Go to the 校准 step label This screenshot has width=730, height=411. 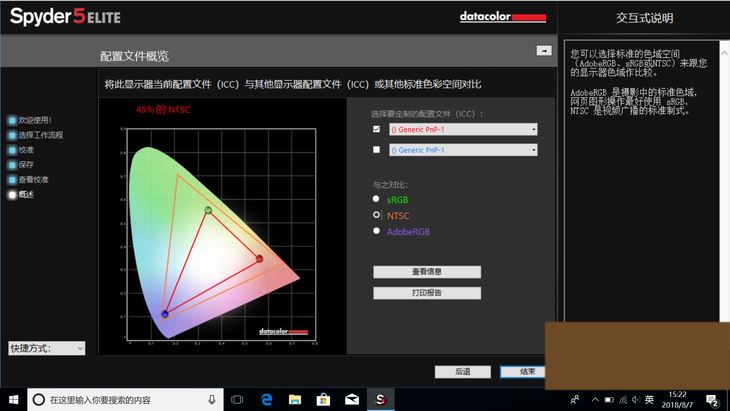26,150
